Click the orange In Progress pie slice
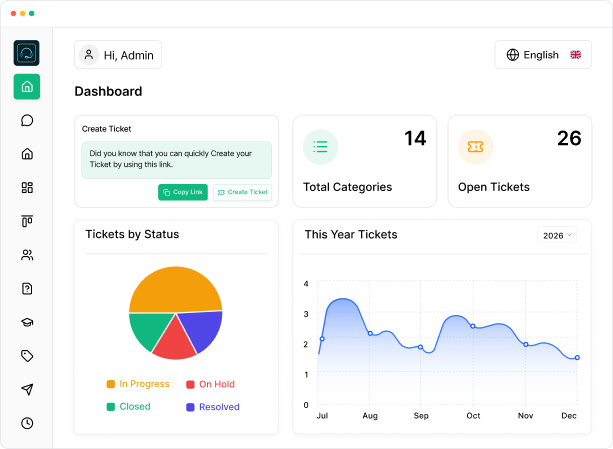The height and width of the screenshot is (449, 613). [x=176, y=289]
